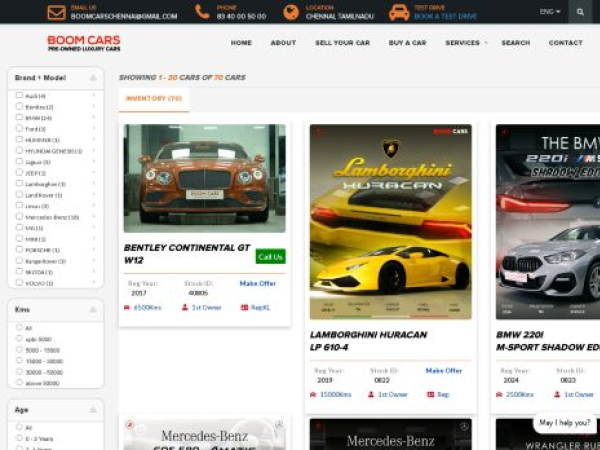
Task: Open the search magnifier icon
Action: (x=580, y=12)
